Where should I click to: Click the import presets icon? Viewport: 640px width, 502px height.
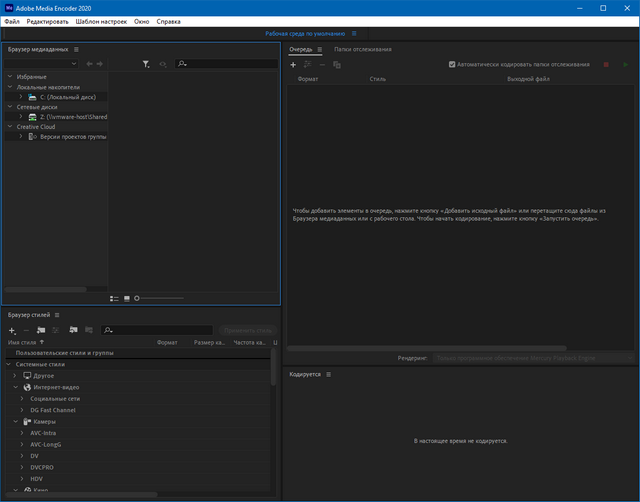click(73, 330)
